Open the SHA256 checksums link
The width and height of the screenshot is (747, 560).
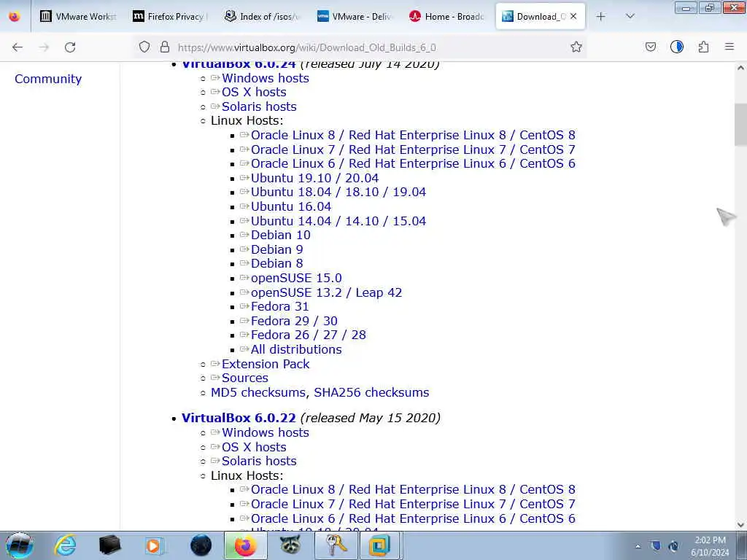click(x=371, y=393)
